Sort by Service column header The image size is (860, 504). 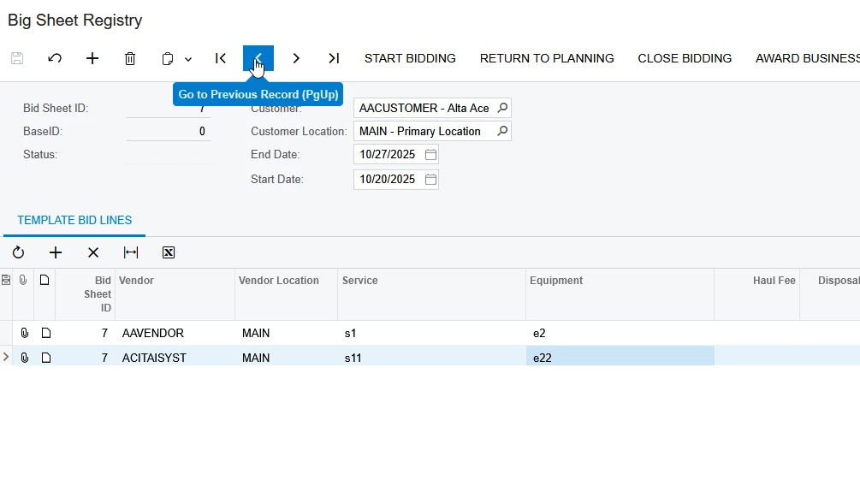431,294
